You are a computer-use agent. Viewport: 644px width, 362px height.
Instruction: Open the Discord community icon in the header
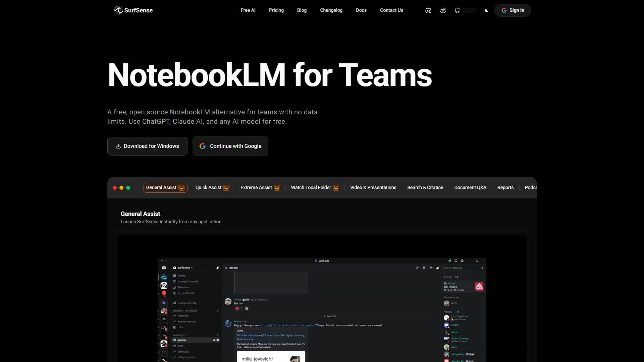pos(428,10)
